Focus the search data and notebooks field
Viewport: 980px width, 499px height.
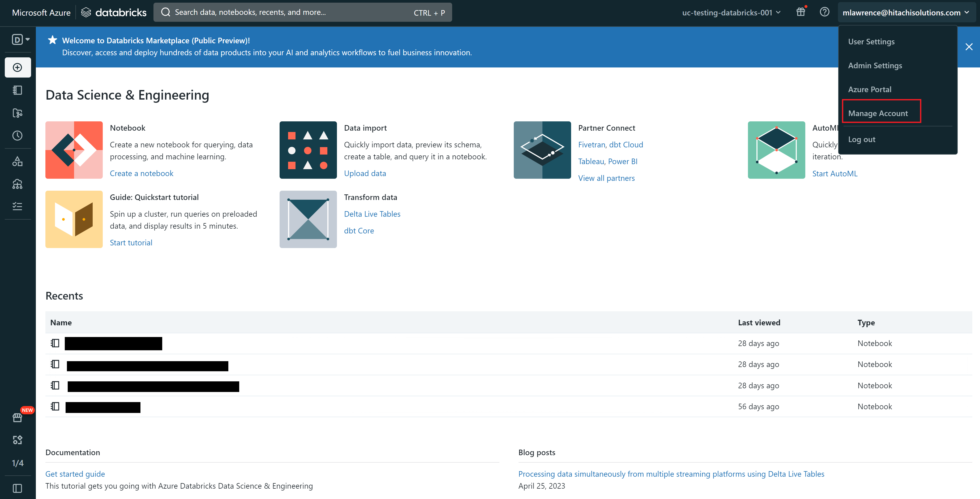[x=302, y=12]
